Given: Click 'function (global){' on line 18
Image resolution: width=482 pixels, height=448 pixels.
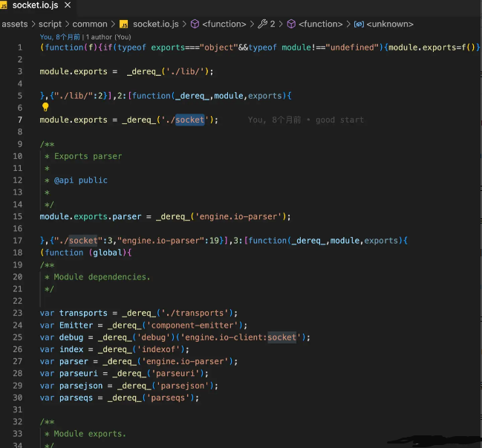Looking at the screenshot, I should click(x=88, y=253).
